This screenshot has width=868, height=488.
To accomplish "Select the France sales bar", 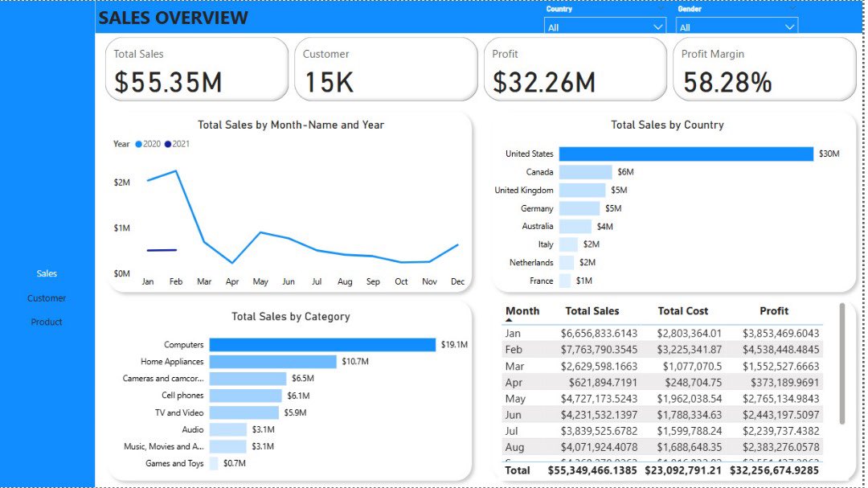I will click(x=565, y=281).
